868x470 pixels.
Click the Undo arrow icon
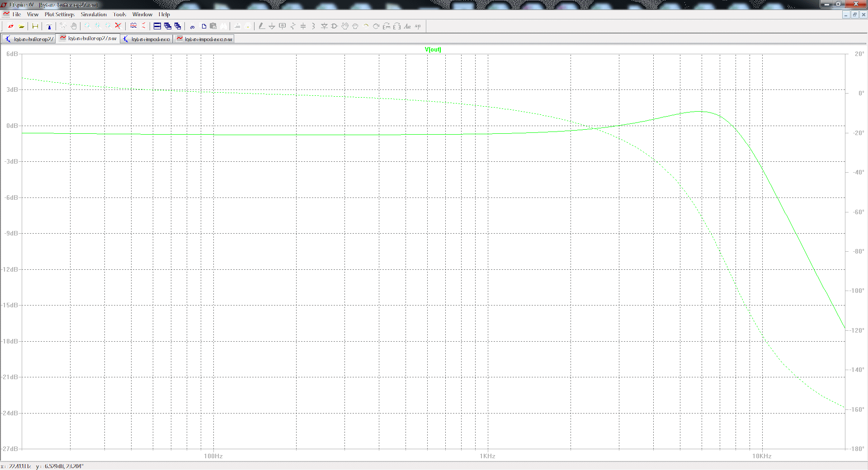366,26
